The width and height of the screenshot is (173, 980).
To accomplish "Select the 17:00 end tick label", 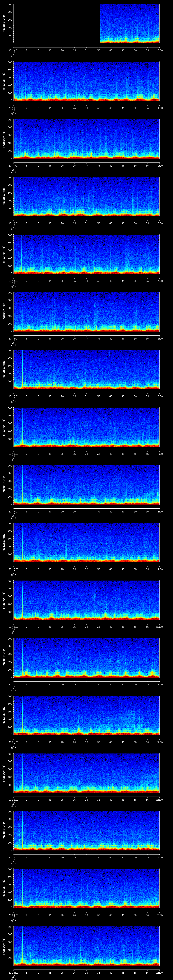I will click(159, 454).
